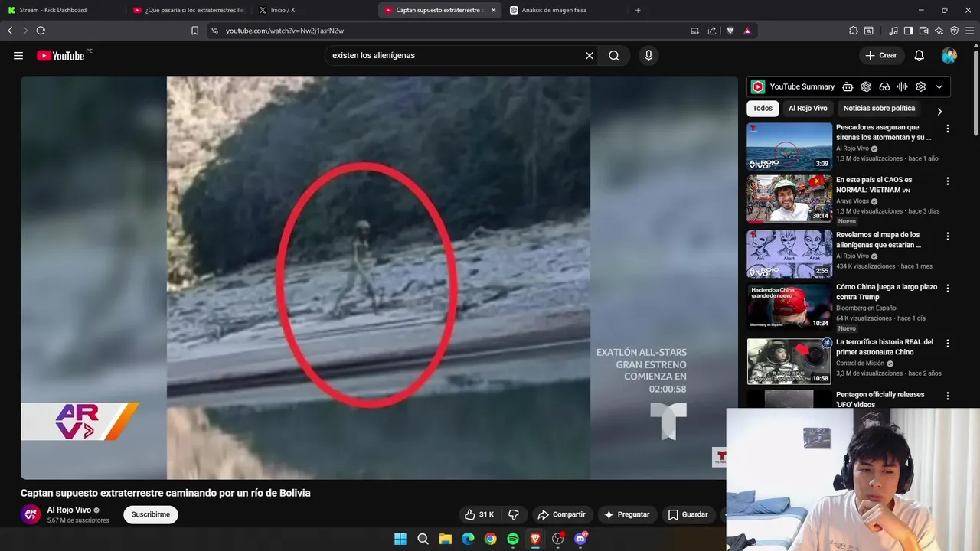The image size is (980, 551).
Task: Open options menu for Revelamos el mapa video
Action: click(947, 236)
